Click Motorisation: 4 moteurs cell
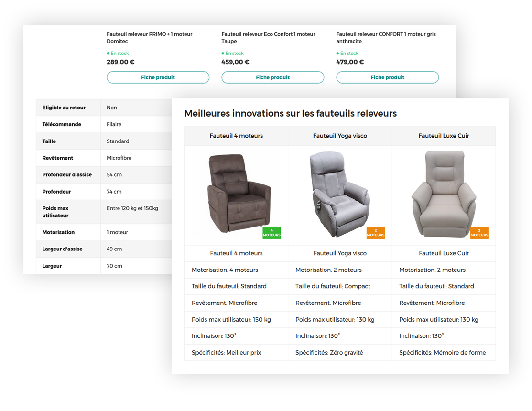This screenshot has width=532, height=411. (x=236, y=270)
